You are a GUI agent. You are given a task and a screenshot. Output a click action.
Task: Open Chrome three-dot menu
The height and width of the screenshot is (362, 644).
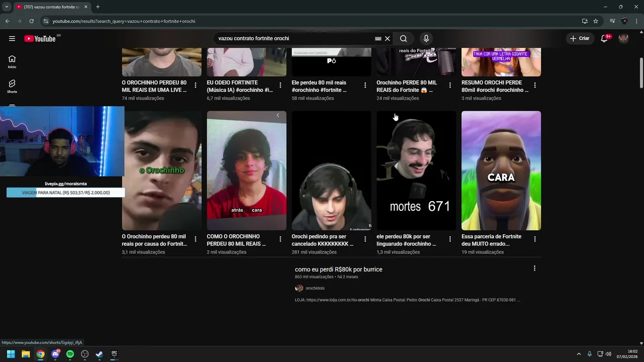(636, 21)
